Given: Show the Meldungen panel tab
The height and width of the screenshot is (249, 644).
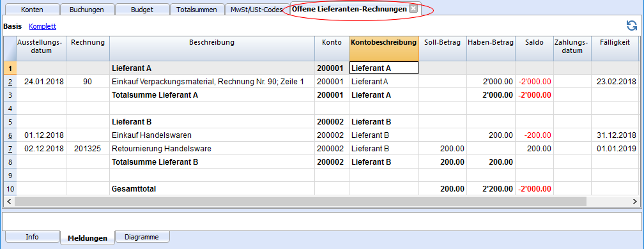Looking at the screenshot, I should point(88,238).
